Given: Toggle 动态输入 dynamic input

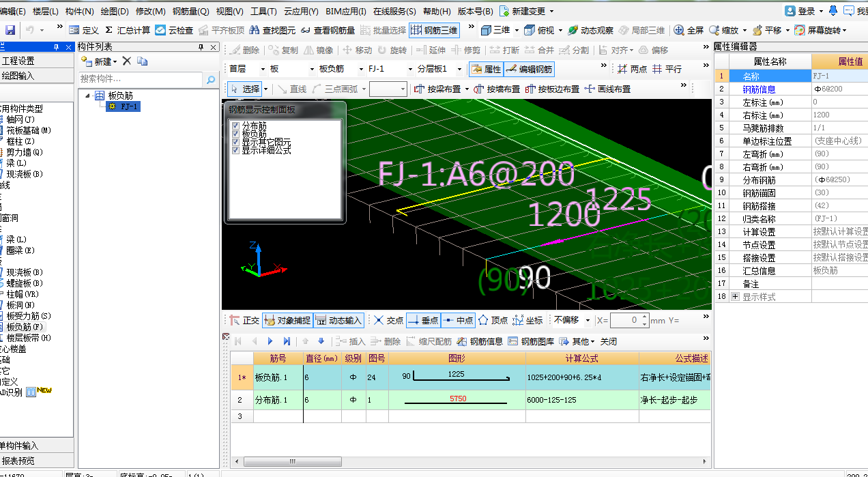Looking at the screenshot, I should [339, 320].
